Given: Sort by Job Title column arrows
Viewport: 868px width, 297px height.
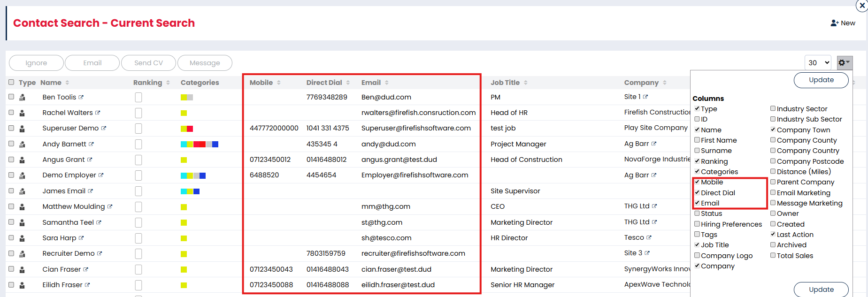Looking at the screenshot, I should [x=525, y=83].
